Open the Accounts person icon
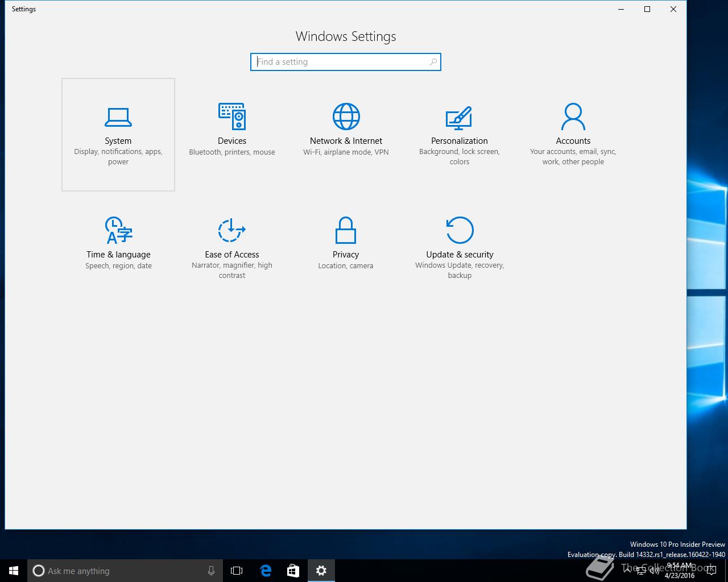 (573, 117)
